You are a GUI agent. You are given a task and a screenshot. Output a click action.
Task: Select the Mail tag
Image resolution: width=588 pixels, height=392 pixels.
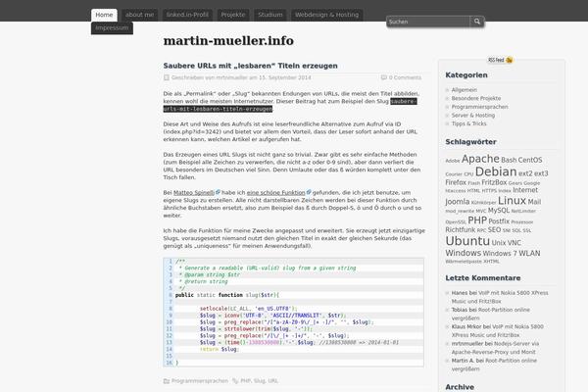tap(534, 202)
